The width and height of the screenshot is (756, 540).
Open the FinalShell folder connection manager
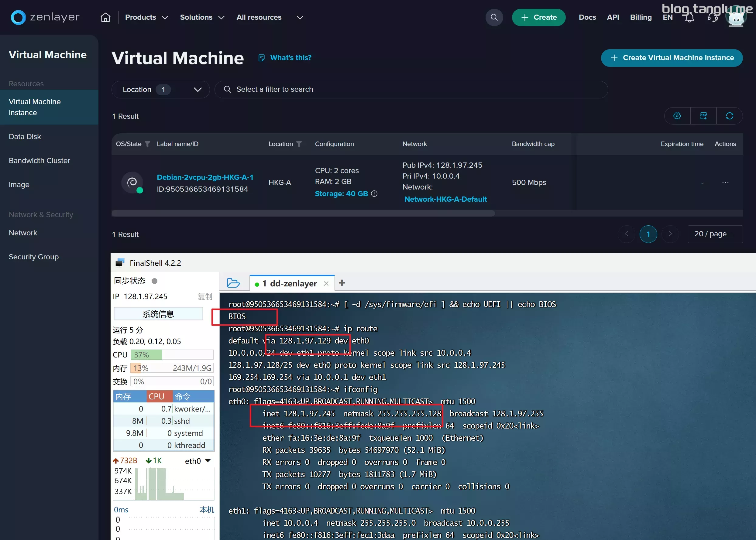click(233, 283)
